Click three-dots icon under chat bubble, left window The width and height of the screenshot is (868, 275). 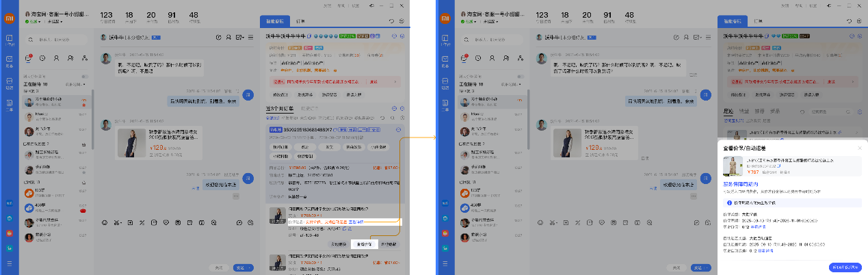[x=235, y=196]
